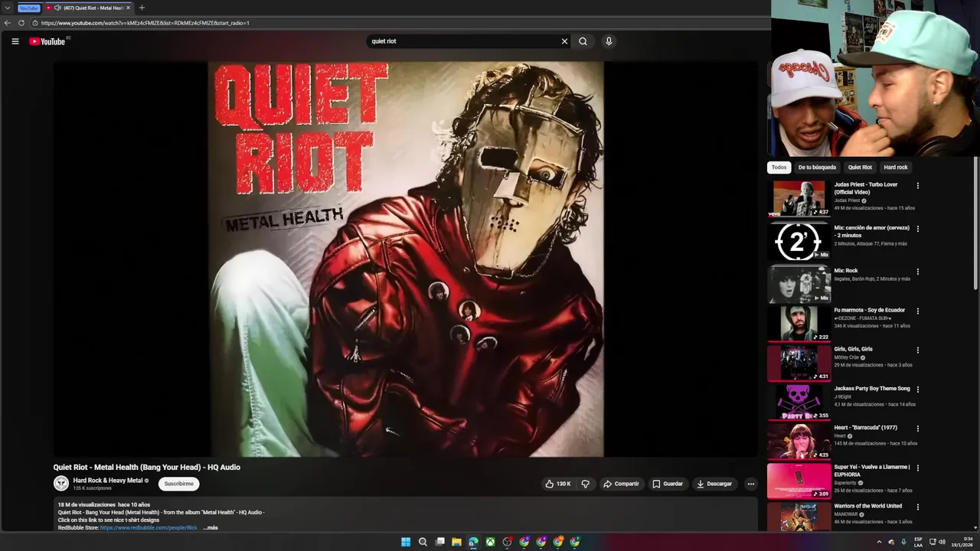Collapse the YouTube tab group label
This screenshot has width=980, height=551.
click(x=28, y=8)
